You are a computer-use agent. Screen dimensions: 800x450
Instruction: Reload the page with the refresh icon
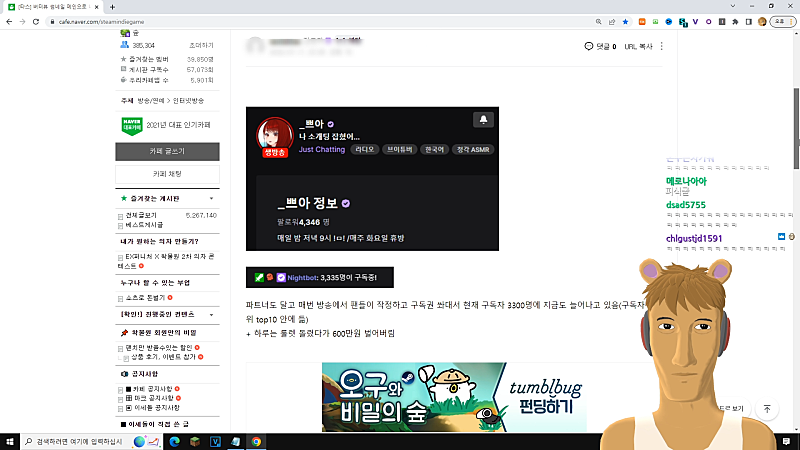point(36,22)
